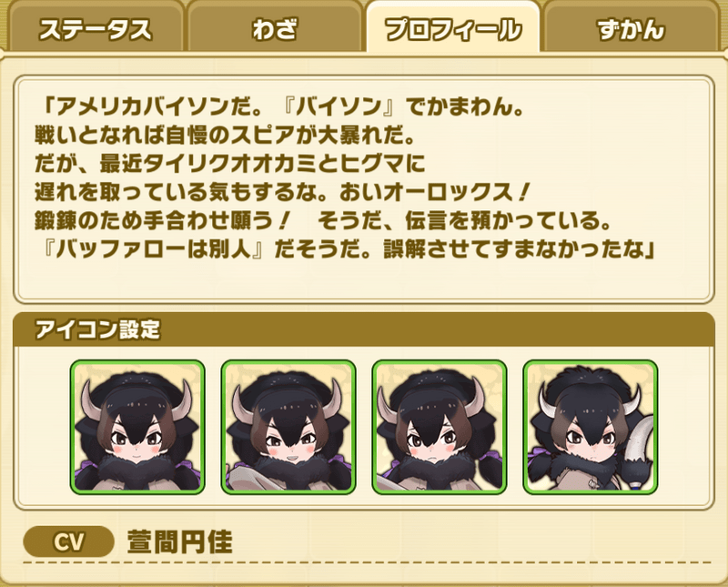Switch to the ステータス tab
Screen dimensions: 728x587
pyautogui.click(x=96, y=29)
